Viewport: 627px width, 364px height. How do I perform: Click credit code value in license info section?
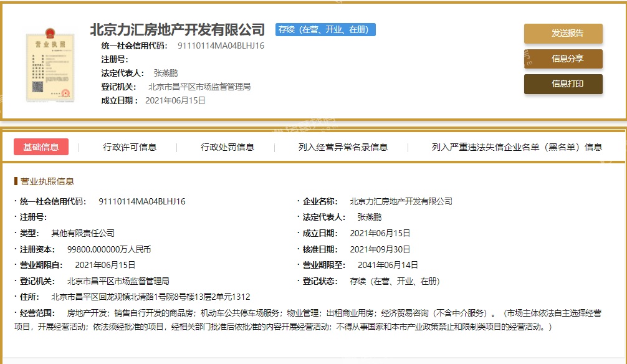142,201
